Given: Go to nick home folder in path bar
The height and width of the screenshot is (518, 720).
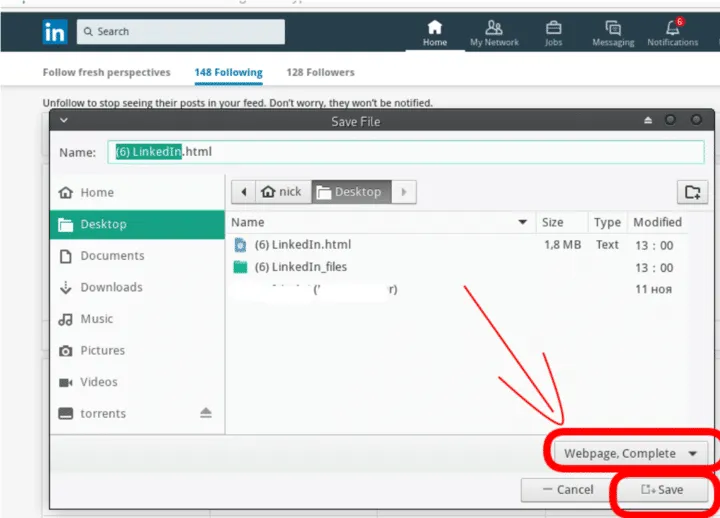Looking at the screenshot, I should (x=283, y=192).
